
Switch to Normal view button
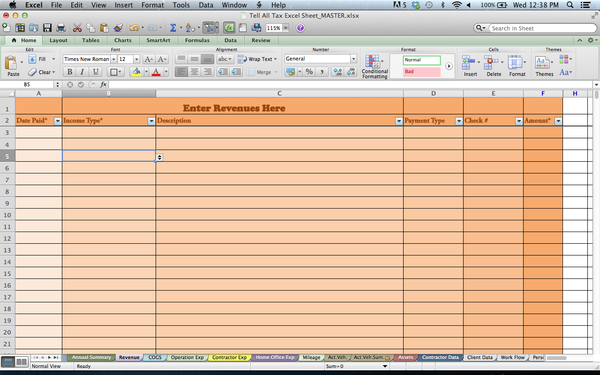tap(8, 362)
